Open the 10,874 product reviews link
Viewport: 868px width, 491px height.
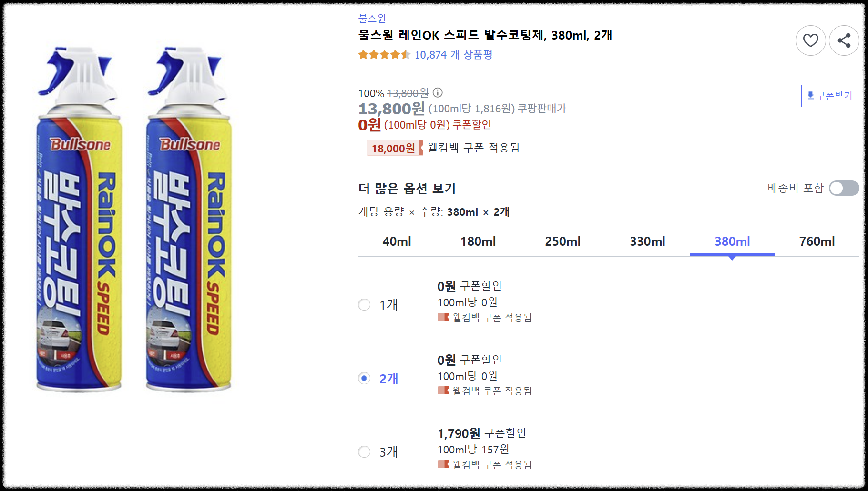click(x=453, y=55)
